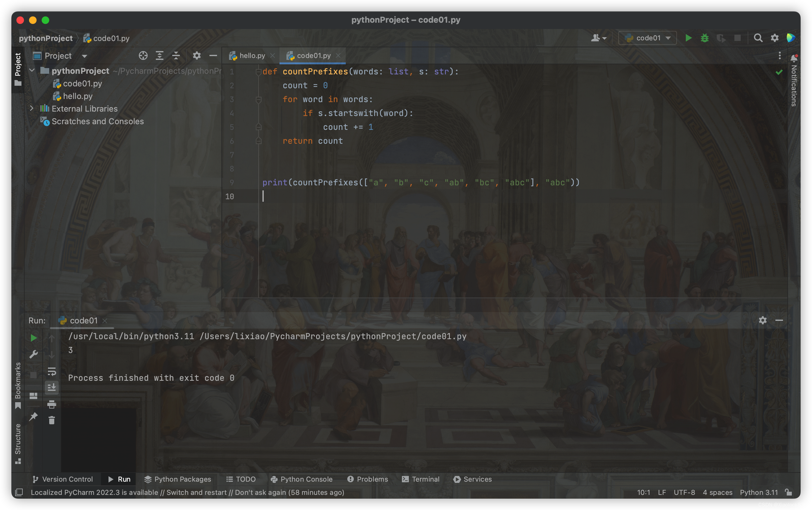
Task: Pin the Run tab
Action: [33, 416]
